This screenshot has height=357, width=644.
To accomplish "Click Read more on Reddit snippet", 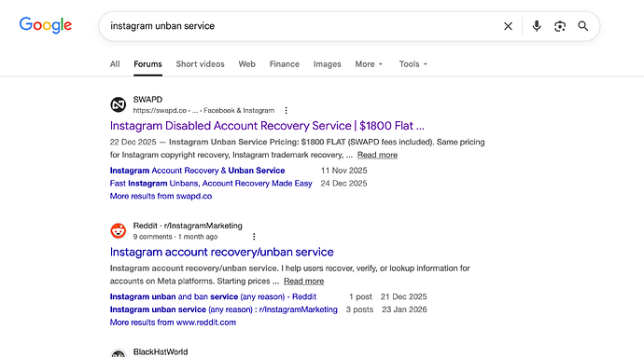I will (303, 281).
